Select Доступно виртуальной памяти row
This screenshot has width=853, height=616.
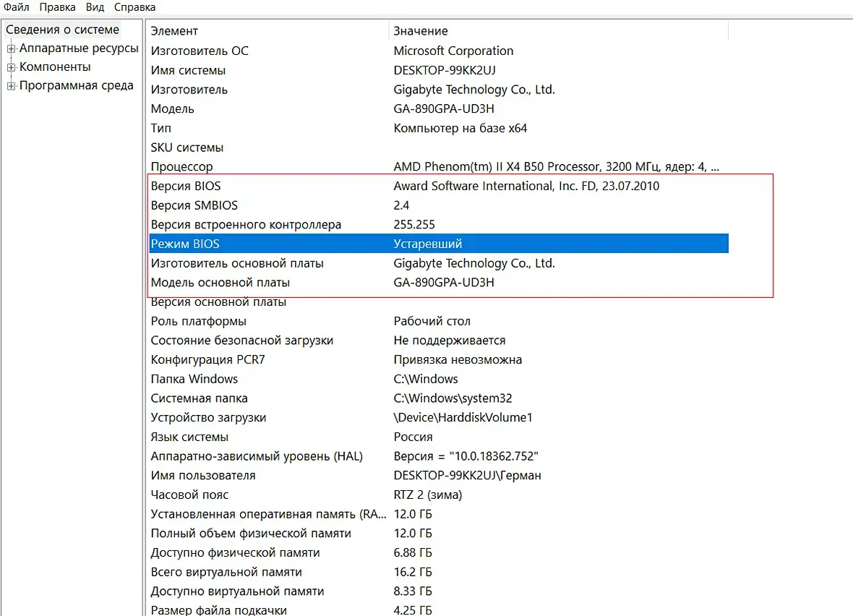439,591
